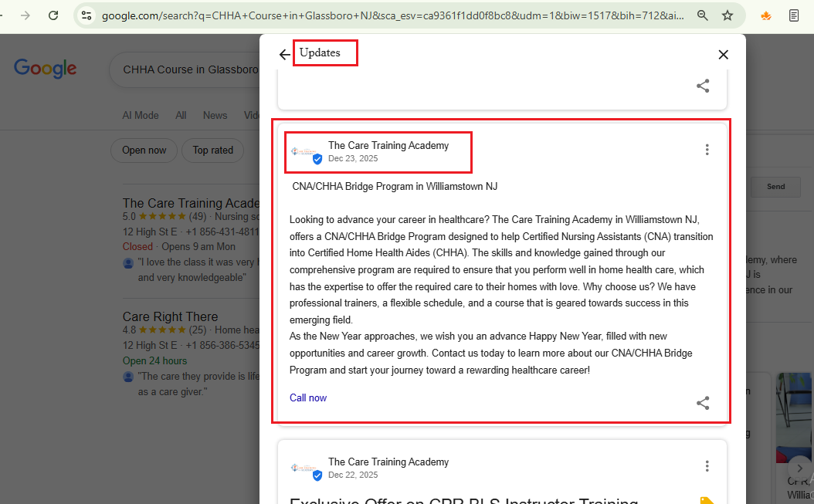Screen dimensions: 814x504
Task: Click the Send button
Action: pyautogui.click(x=775, y=186)
